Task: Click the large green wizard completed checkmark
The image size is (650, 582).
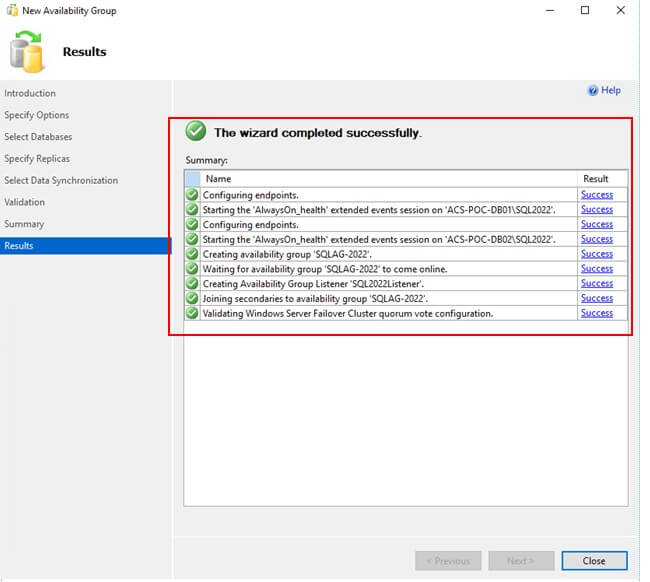Action: pos(196,132)
